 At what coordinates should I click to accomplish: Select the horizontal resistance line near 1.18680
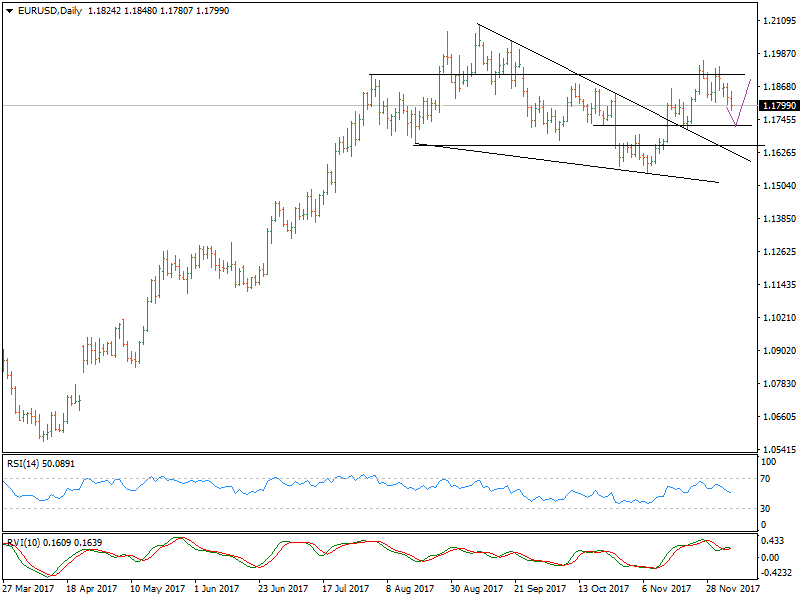click(x=500, y=73)
